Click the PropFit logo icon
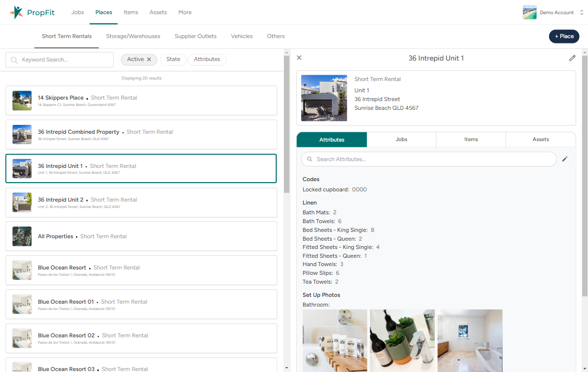The width and height of the screenshot is (588, 372). [x=17, y=12]
